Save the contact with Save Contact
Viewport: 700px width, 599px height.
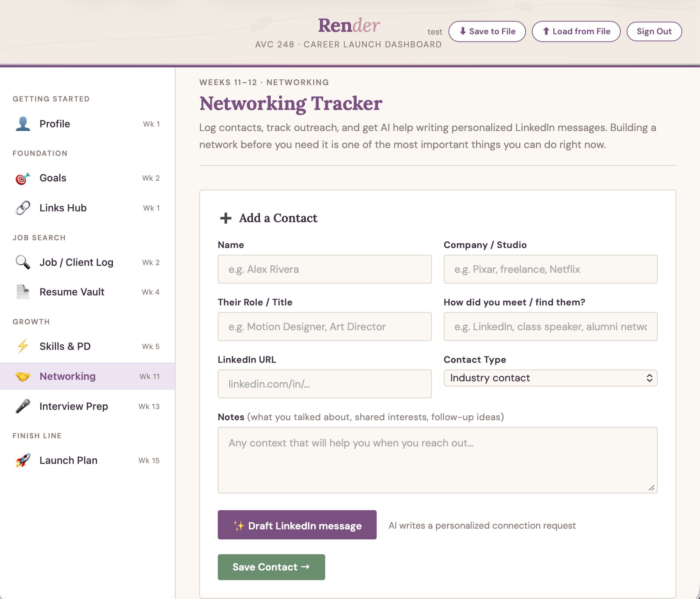[x=271, y=567]
